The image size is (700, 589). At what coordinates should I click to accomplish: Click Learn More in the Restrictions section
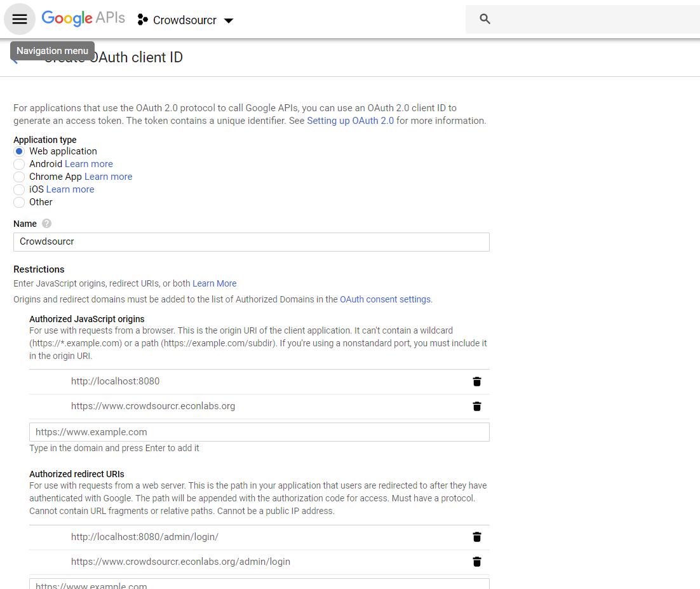coord(214,283)
